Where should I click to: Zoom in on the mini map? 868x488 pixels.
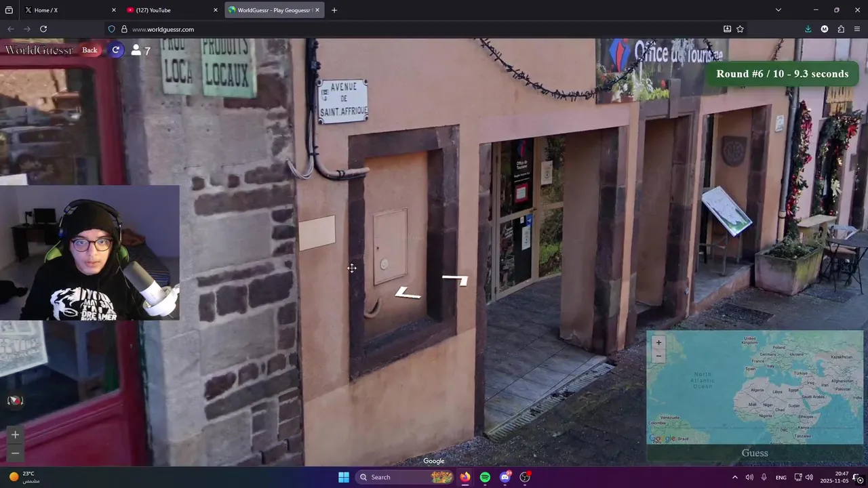click(658, 342)
